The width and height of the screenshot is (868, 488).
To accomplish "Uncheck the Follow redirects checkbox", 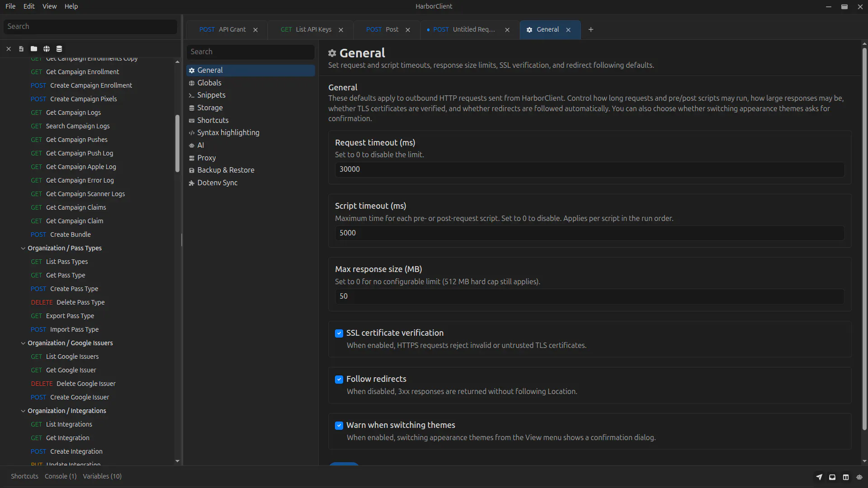I will pyautogui.click(x=339, y=380).
